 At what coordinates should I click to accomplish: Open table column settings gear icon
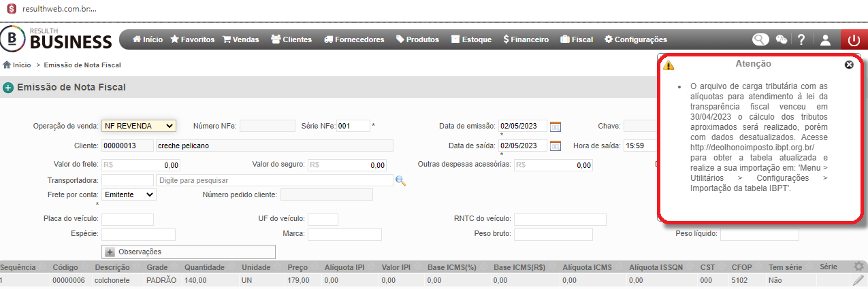[859, 267]
